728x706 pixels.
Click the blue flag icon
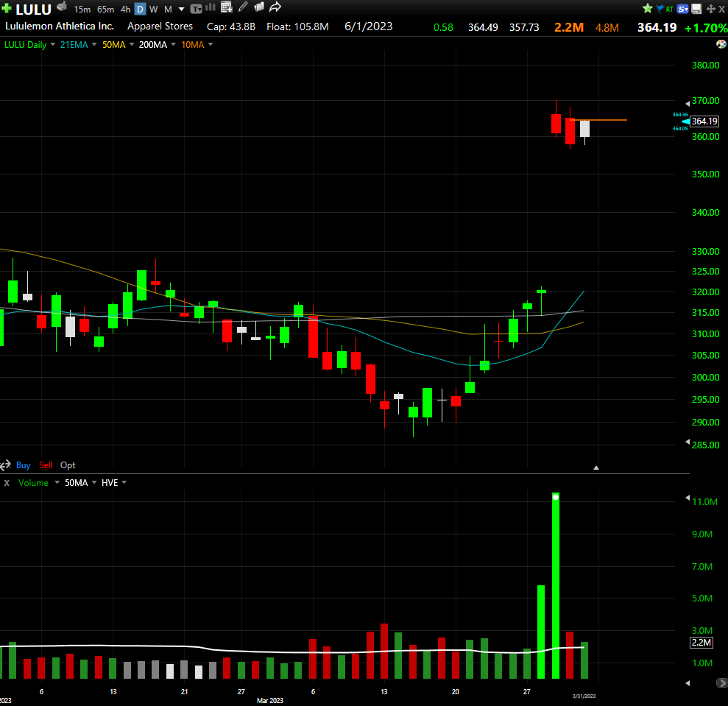coord(660,8)
